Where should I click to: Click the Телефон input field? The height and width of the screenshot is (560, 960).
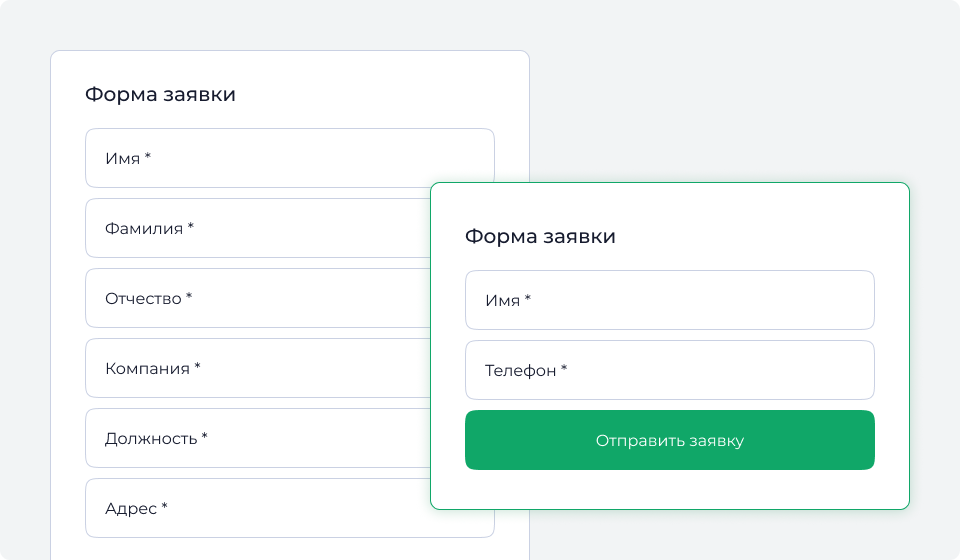click(670, 370)
